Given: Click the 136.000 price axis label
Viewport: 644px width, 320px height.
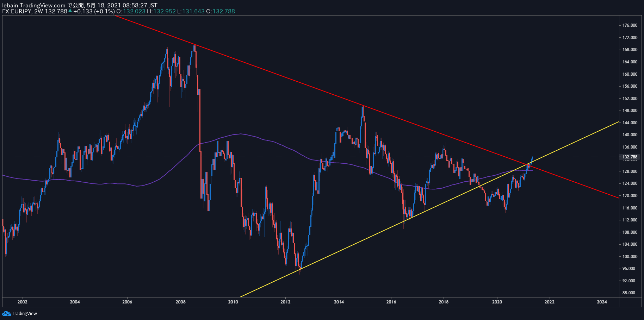Looking at the screenshot, I should click(x=630, y=147).
